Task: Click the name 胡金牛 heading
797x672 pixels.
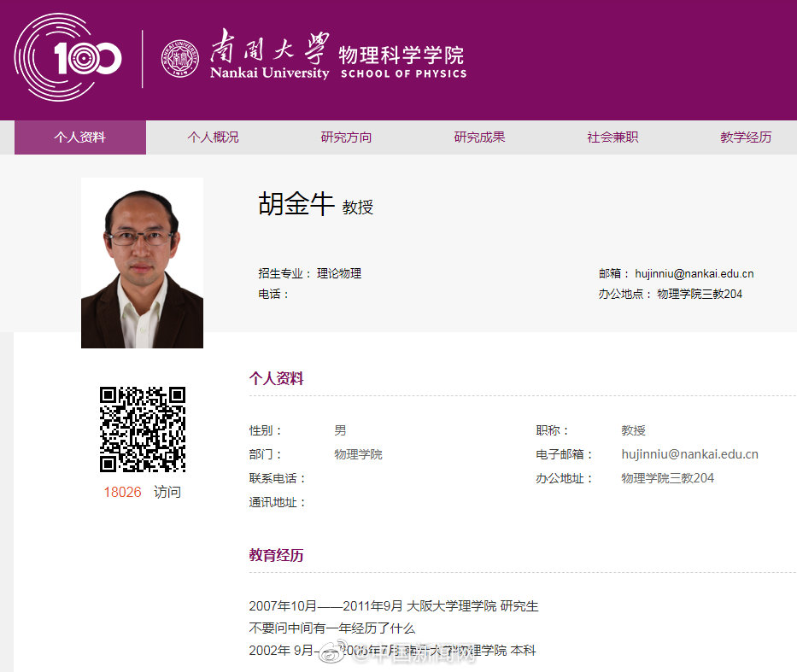Action: point(296,204)
